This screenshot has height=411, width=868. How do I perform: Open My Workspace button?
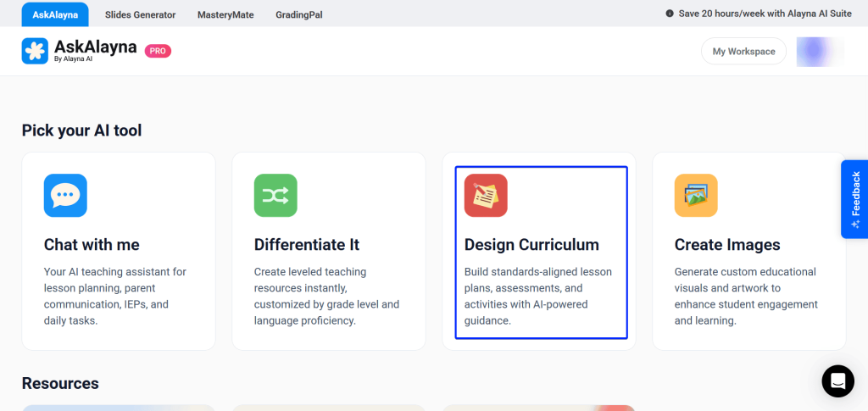coord(743,52)
